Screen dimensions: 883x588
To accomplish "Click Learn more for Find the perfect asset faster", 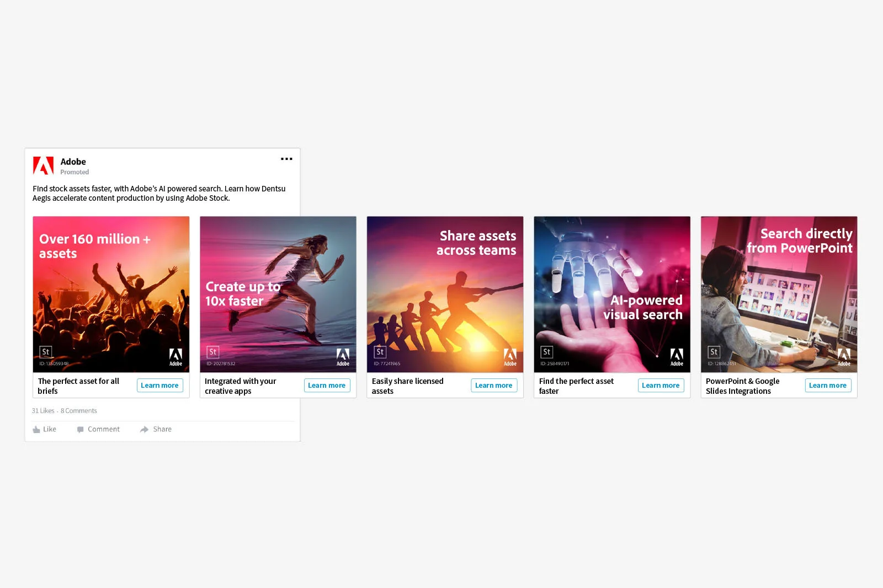I will tap(661, 386).
